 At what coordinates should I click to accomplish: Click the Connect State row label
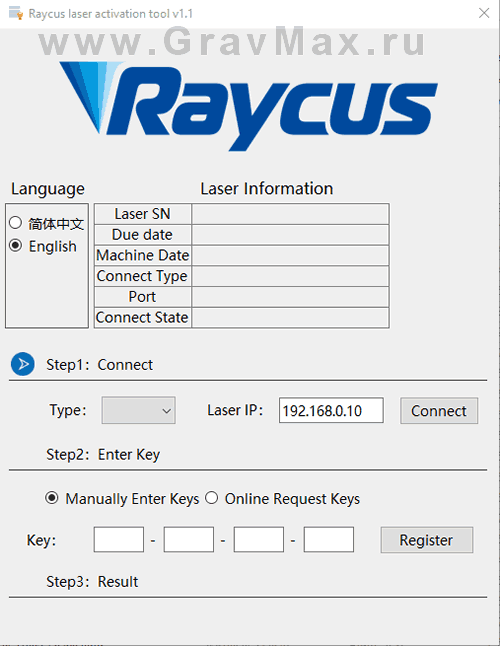pos(143,318)
